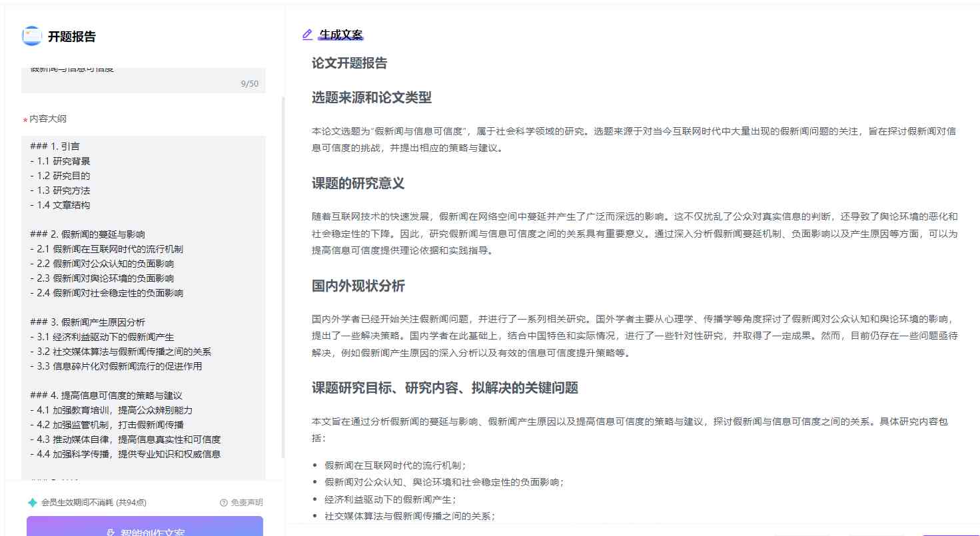Click the 智能创作文案 generate button
This screenshot has width=980, height=536.
pyautogui.click(x=145, y=526)
